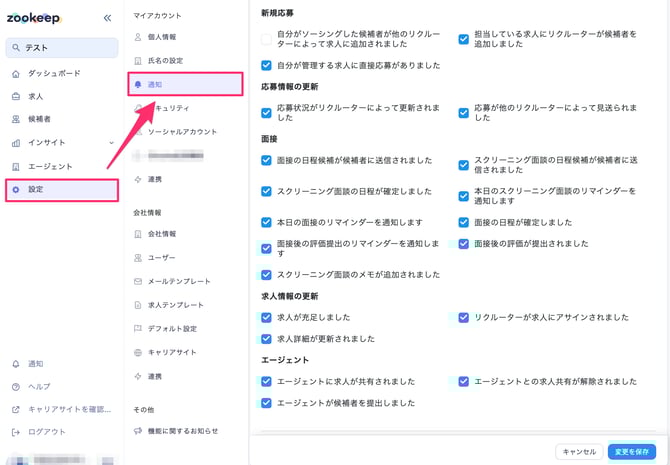The width and height of the screenshot is (670, 465).
Task: Click the search magnifier icon
Action: (16, 47)
